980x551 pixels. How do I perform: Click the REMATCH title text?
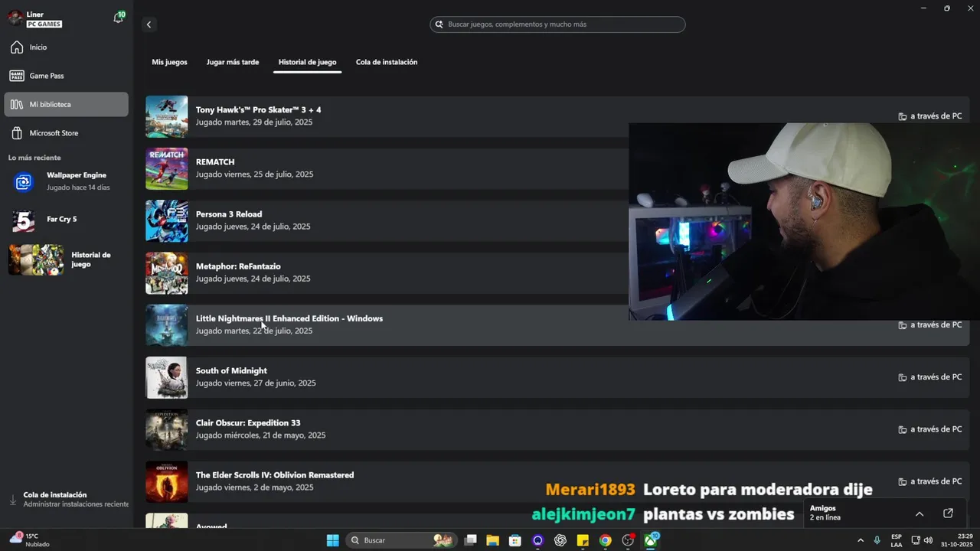215,162
